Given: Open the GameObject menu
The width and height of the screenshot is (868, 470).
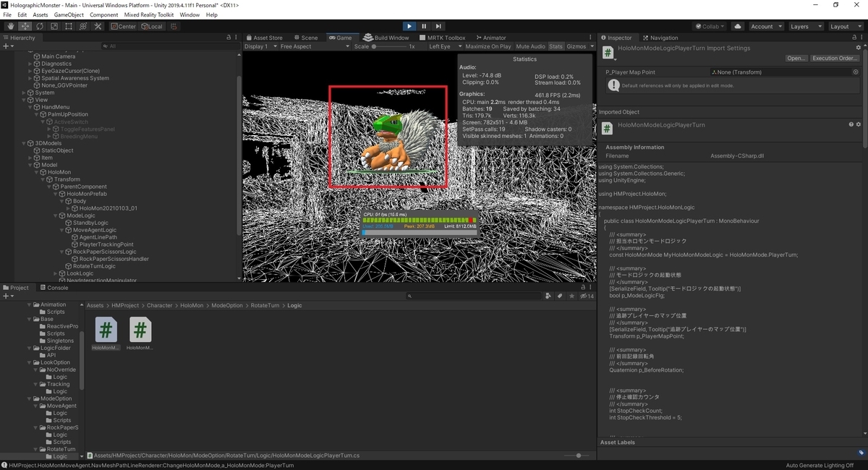Looking at the screenshot, I should click(69, 14).
